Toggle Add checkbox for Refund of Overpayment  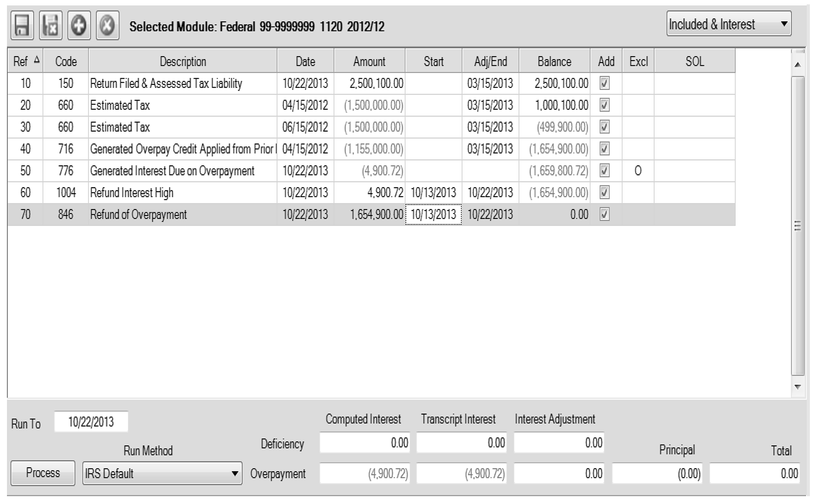[604, 214]
